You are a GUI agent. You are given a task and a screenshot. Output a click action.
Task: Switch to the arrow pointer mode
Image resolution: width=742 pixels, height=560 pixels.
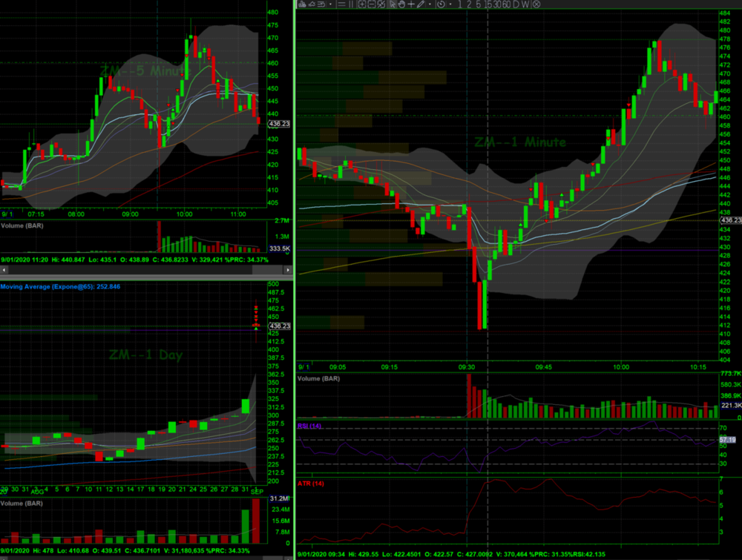click(x=393, y=4)
